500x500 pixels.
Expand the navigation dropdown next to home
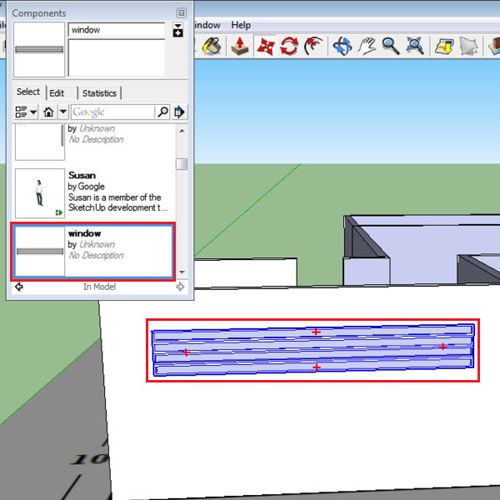(63, 112)
